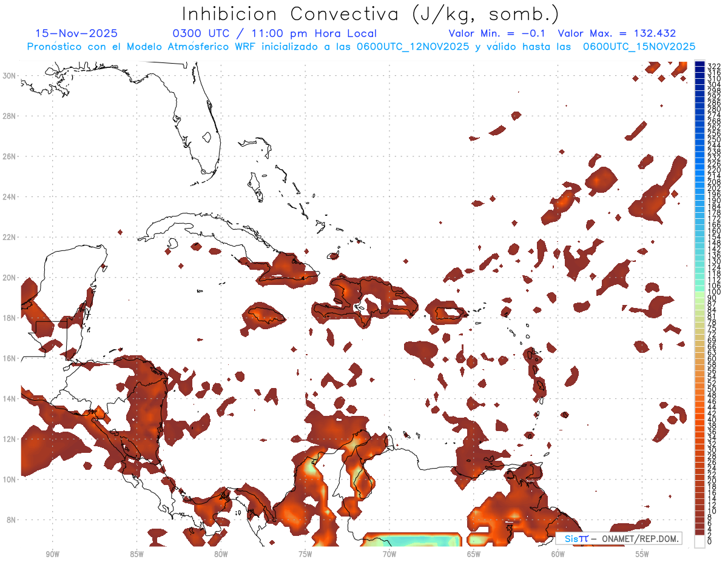Click the '65W' longitude label

click(x=474, y=554)
